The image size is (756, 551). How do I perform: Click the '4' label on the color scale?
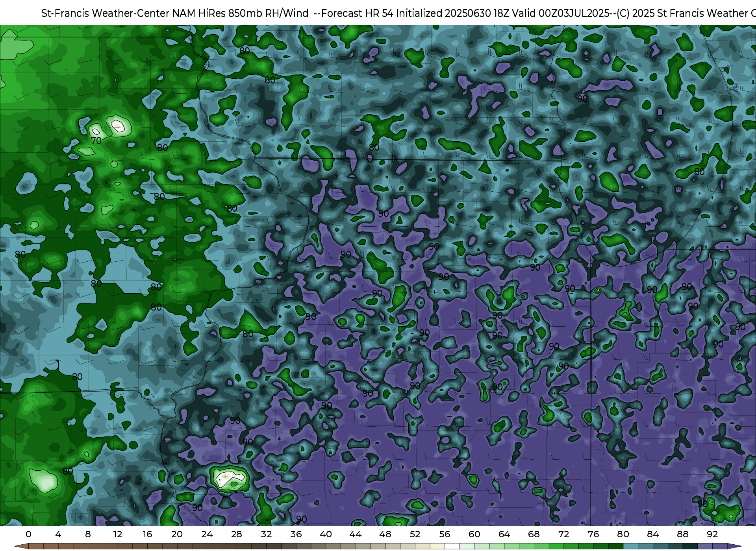(58, 534)
